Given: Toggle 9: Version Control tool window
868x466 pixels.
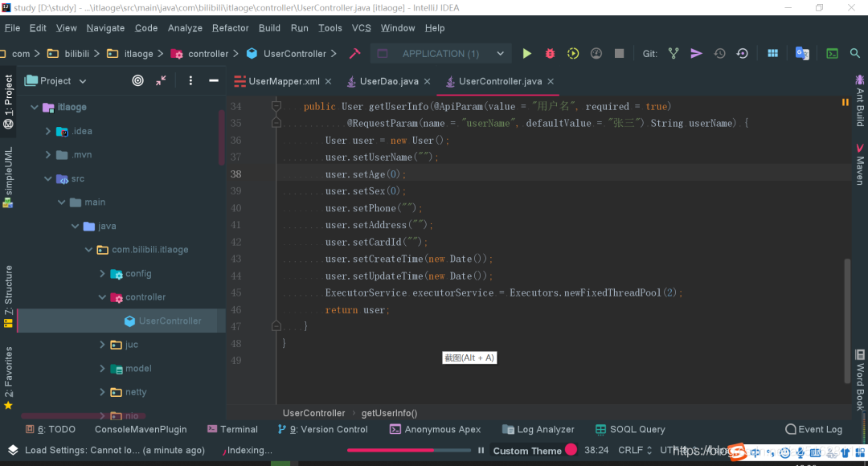Looking at the screenshot, I should (322, 430).
